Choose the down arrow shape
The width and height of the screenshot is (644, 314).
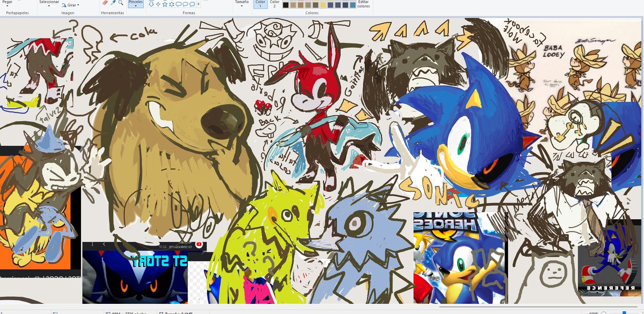pyautogui.click(x=151, y=4)
